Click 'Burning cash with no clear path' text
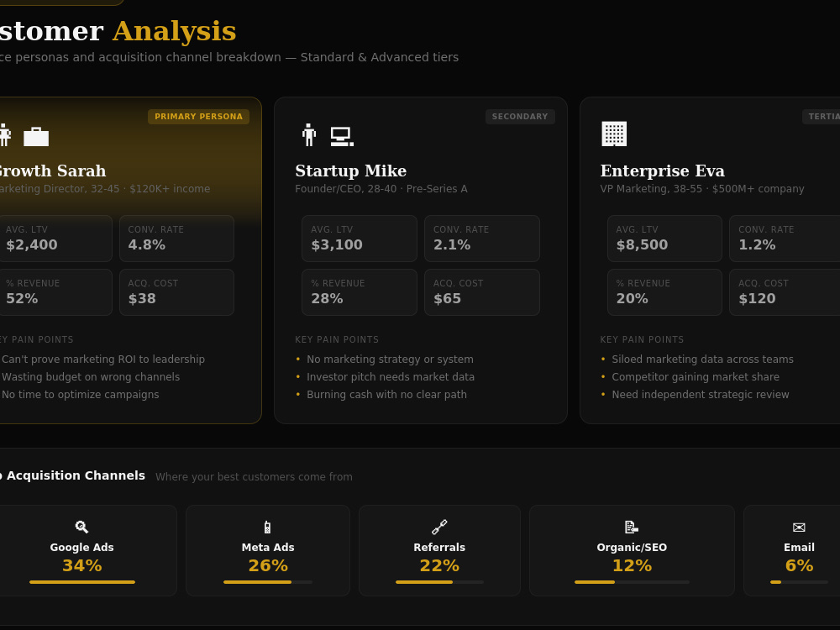Viewport: 840px width, 630px height. 386,395
